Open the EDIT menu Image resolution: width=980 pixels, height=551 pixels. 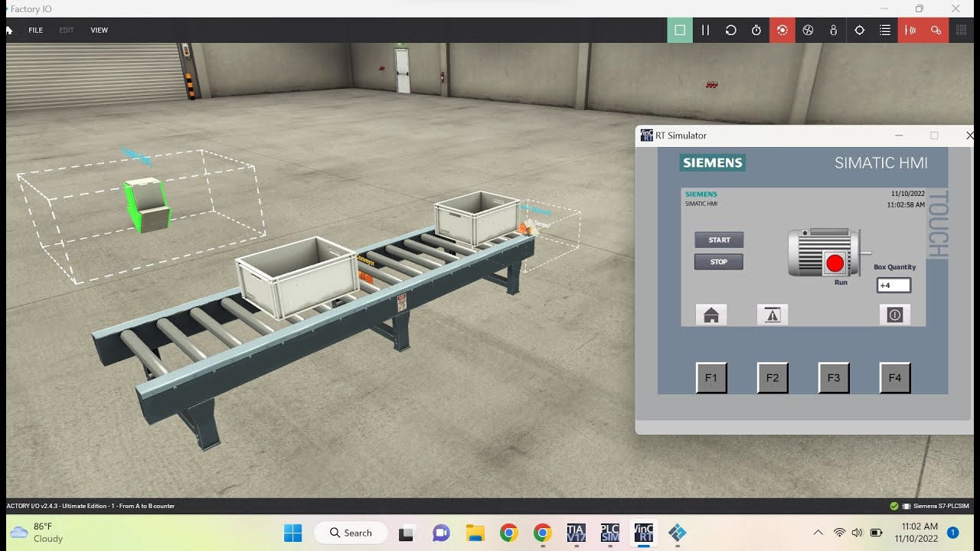click(67, 31)
